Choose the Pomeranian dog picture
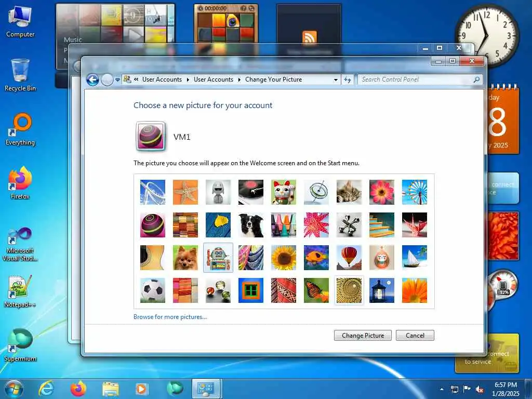This screenshot has width=532, height=399. tap(185, 258)
